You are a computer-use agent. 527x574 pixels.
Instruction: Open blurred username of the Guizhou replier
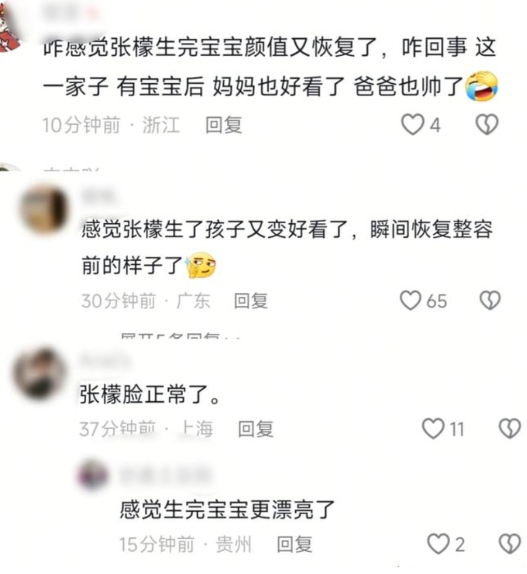[165, 475]
